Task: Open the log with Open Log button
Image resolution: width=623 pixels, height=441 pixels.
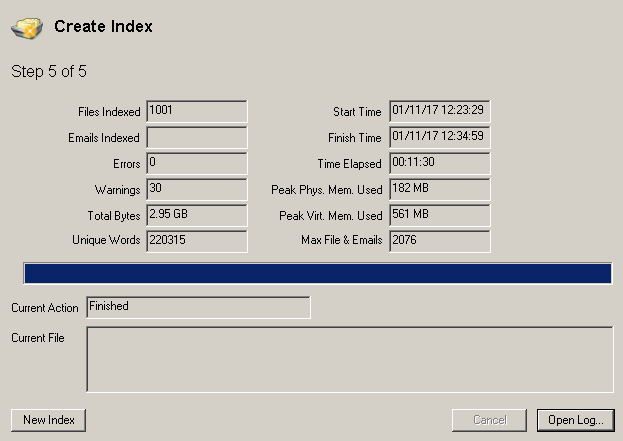Action: [575, 420]
